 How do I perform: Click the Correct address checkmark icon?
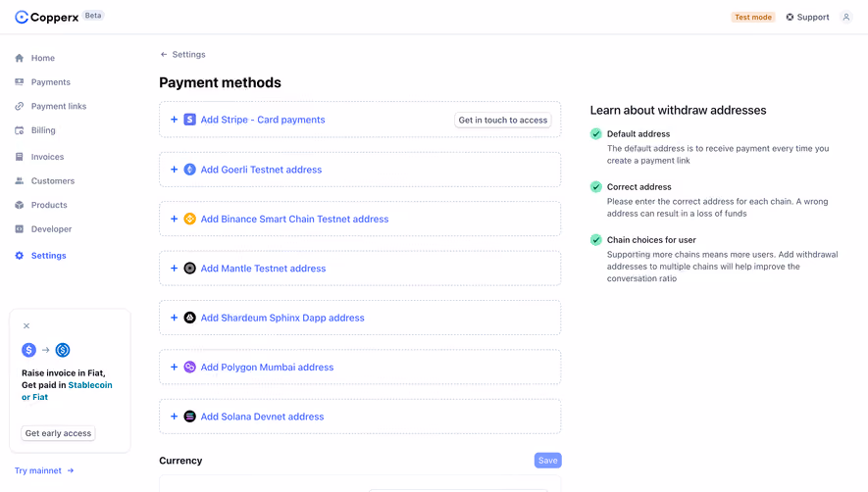pos(596,187)
